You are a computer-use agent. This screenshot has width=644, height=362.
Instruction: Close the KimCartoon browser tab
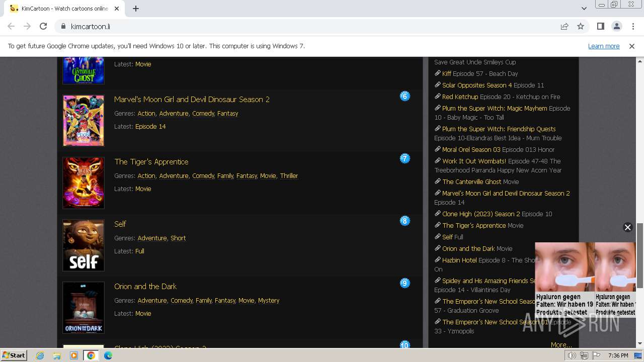coord(117,9)
